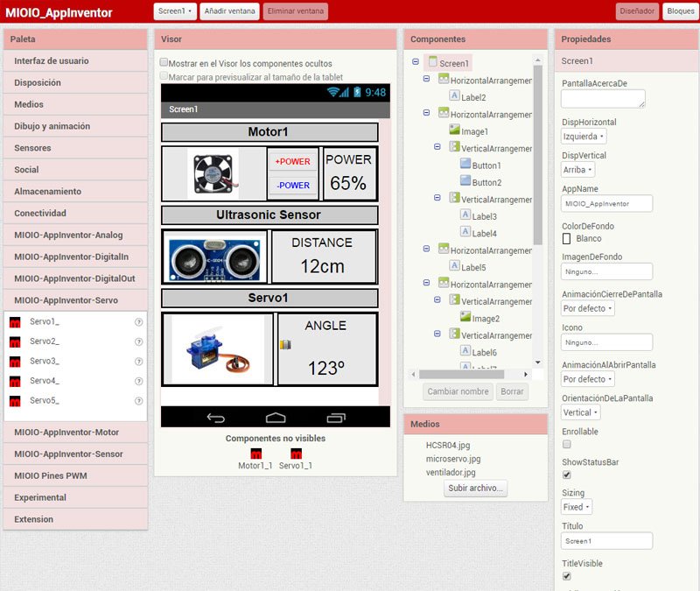
Task: Select the Servo1_1 non-visible component icon
Action: coord(296,454)
